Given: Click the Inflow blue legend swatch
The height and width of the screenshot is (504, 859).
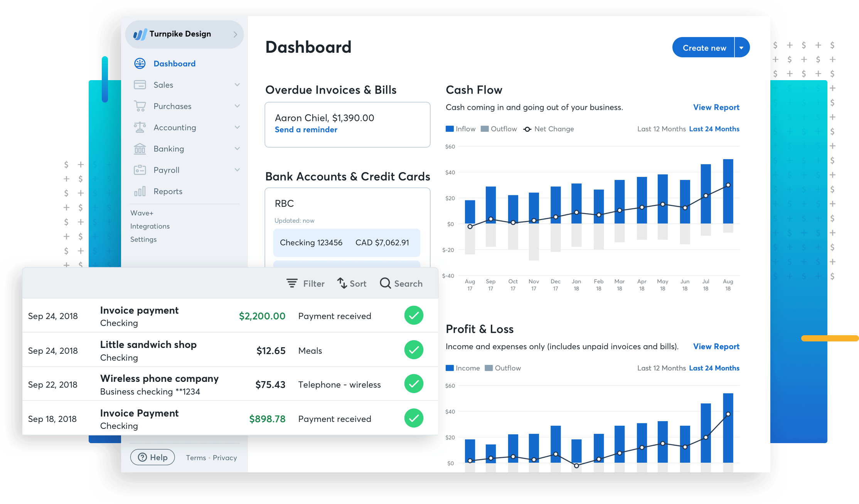Looking at the screenshot, I should coord(450,129).
